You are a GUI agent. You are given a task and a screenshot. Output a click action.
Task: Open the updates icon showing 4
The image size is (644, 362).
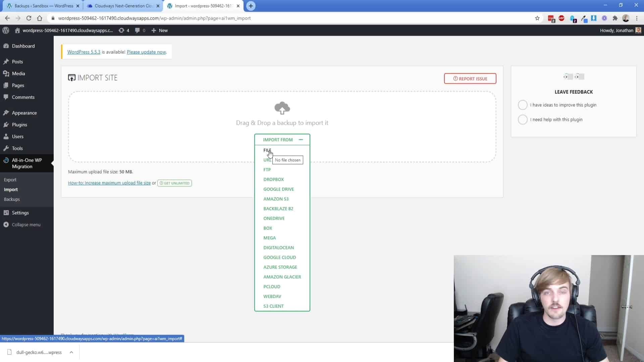pyautogui.click(x=121, y=30)
